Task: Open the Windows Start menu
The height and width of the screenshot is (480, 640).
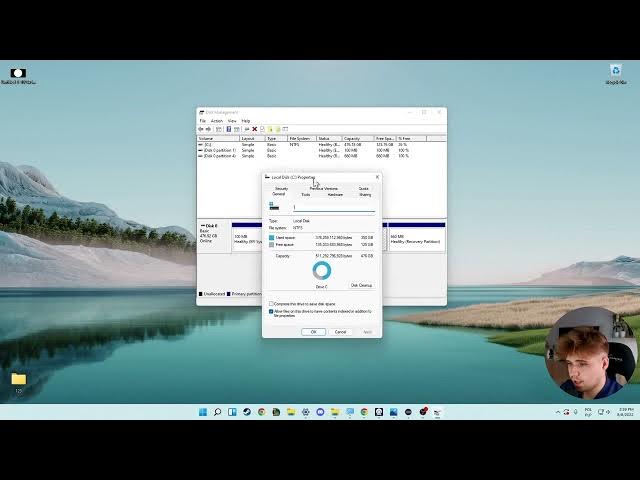Action: tap(203, 412)
